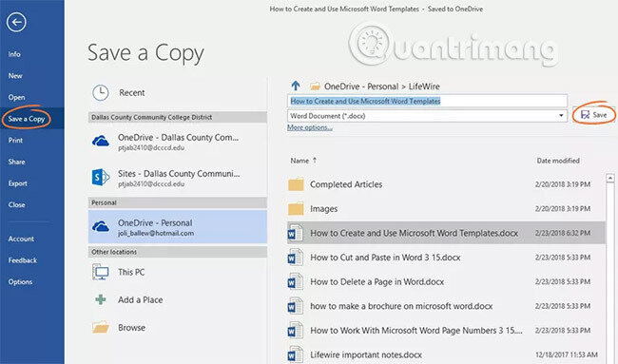Screen dimensions: 618x364
Task: Sort files by Name column header
Action: click(299, 161)
